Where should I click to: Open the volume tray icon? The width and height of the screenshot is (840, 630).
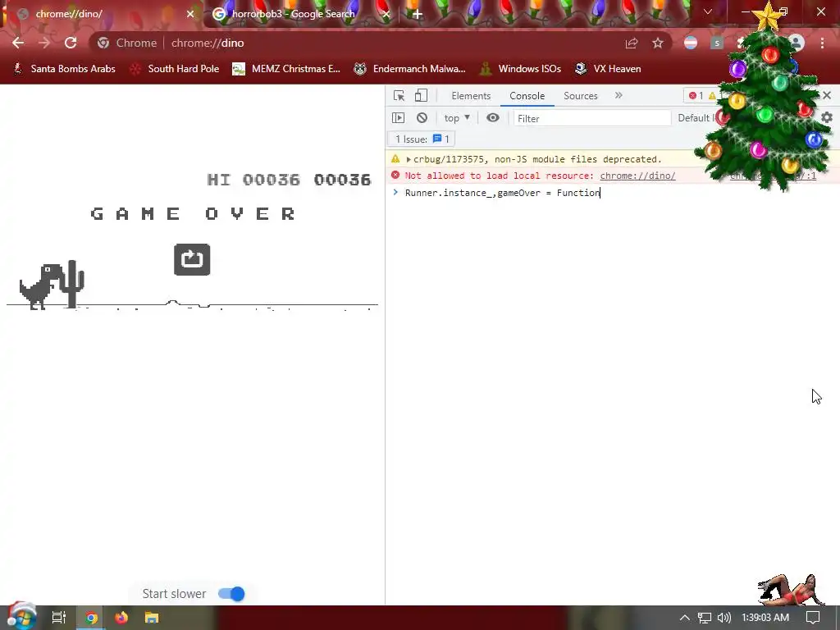pos(724,618)
